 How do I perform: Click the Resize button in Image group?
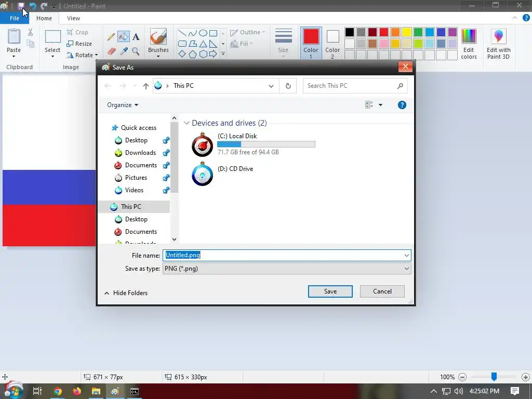tap(79, 44)
